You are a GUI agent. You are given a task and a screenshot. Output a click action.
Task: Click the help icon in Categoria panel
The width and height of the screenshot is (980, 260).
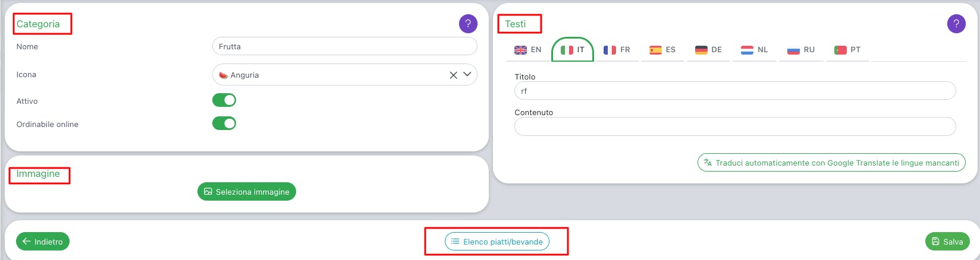coord(468,24)
